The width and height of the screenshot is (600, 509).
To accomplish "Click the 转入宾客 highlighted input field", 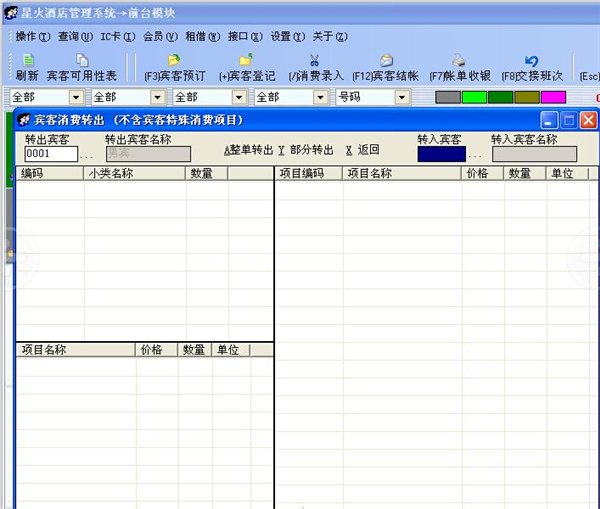I will point(442,154).
